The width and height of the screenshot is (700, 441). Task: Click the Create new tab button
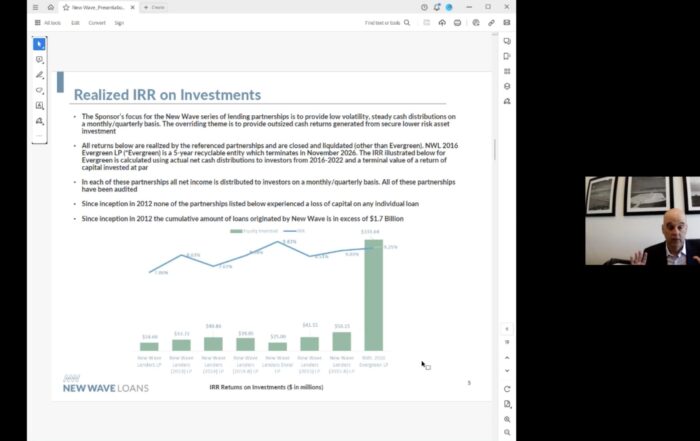pos(152,7)
